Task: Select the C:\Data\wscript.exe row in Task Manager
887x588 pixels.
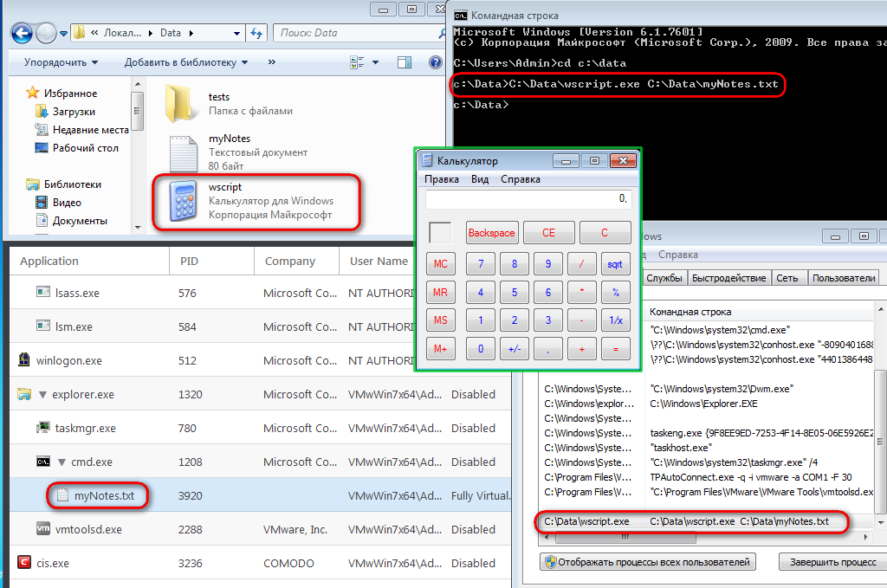Action: [x=707, y=521]
